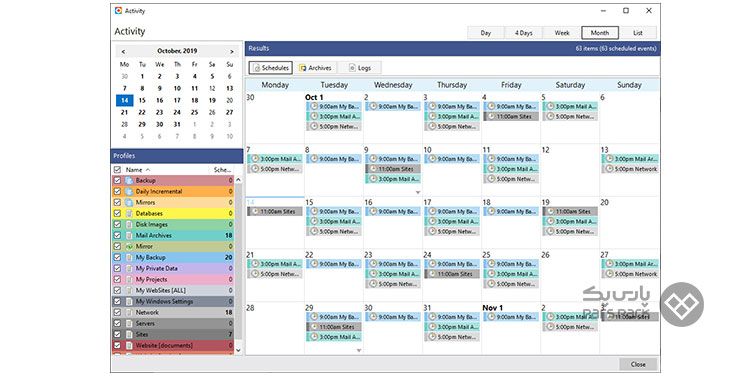Go to next month in mini calendar

pyautogui.click(x=232, y=51)
